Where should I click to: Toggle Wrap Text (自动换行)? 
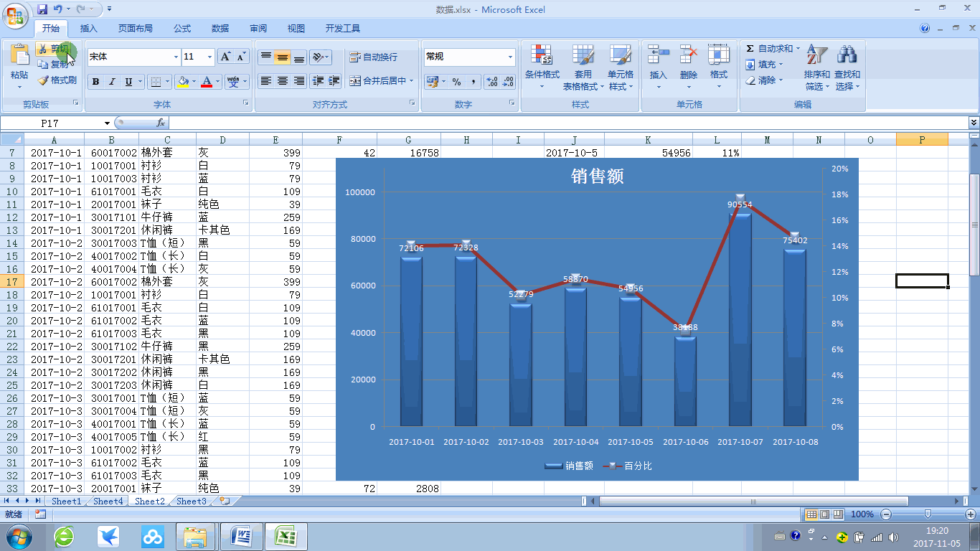(373, 57)
